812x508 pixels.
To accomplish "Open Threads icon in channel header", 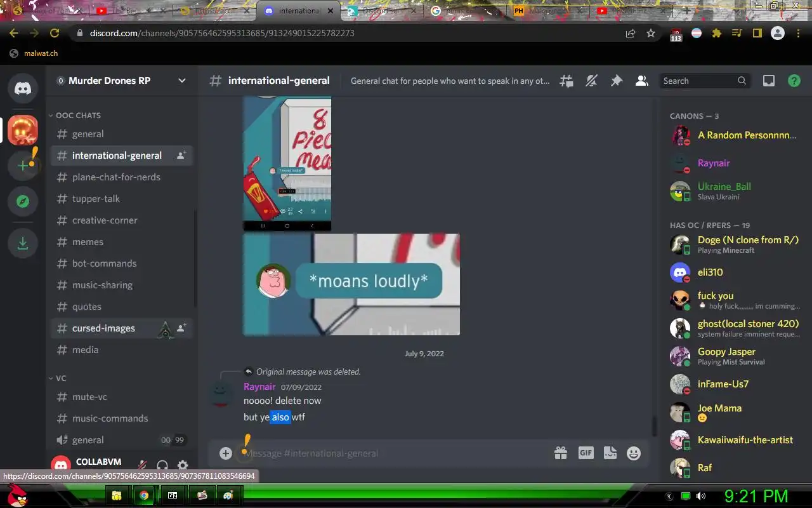I will 566,81.
